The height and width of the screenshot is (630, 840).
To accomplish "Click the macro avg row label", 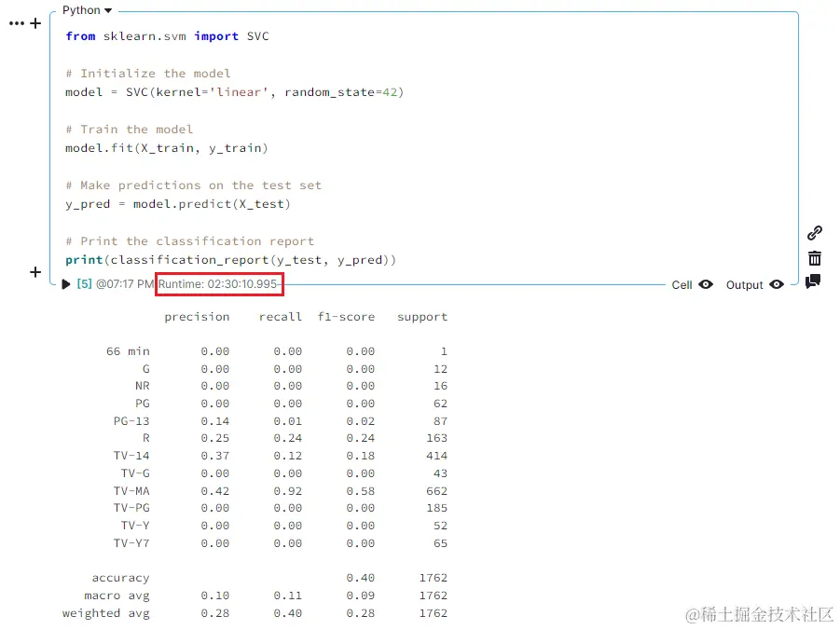I will (x=117, y=596).
